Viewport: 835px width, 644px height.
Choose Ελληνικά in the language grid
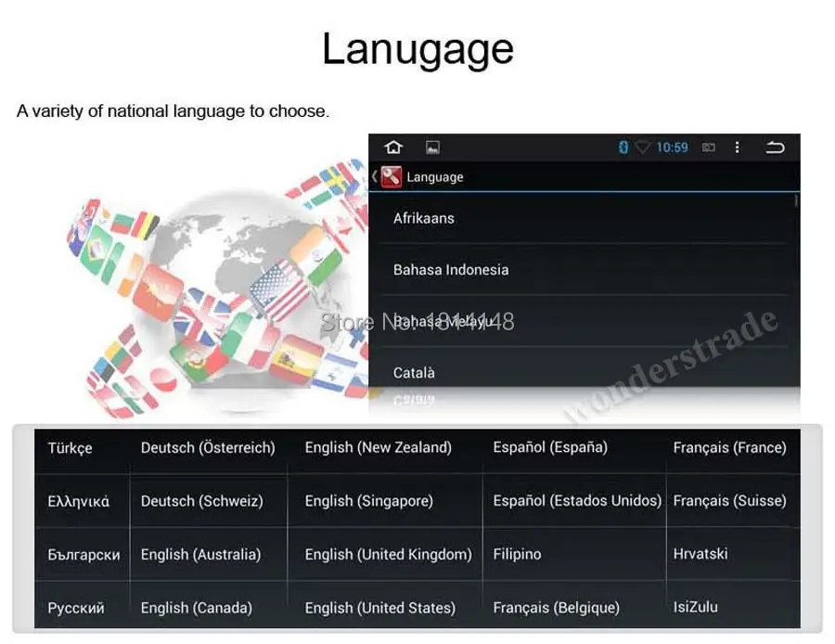(78, 501)
